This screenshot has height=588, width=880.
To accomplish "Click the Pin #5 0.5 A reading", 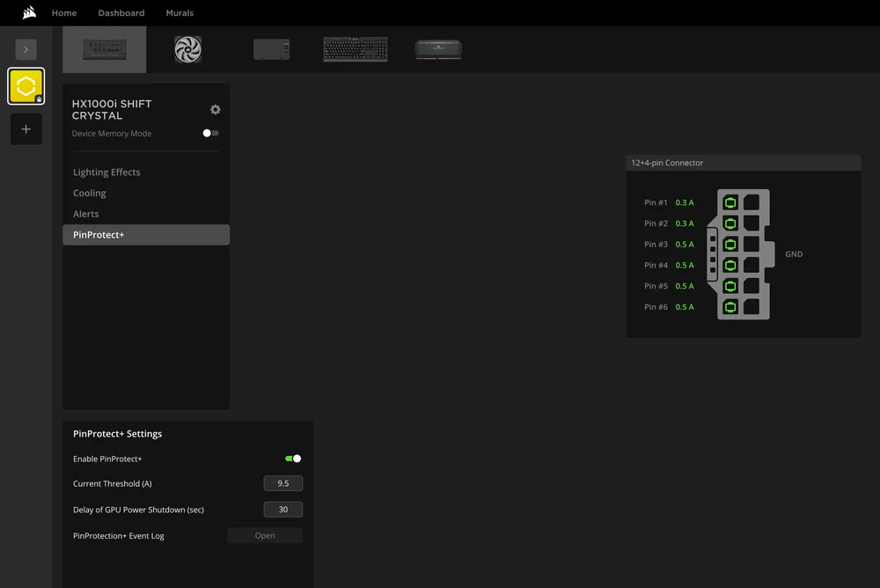I will (685, 286).
